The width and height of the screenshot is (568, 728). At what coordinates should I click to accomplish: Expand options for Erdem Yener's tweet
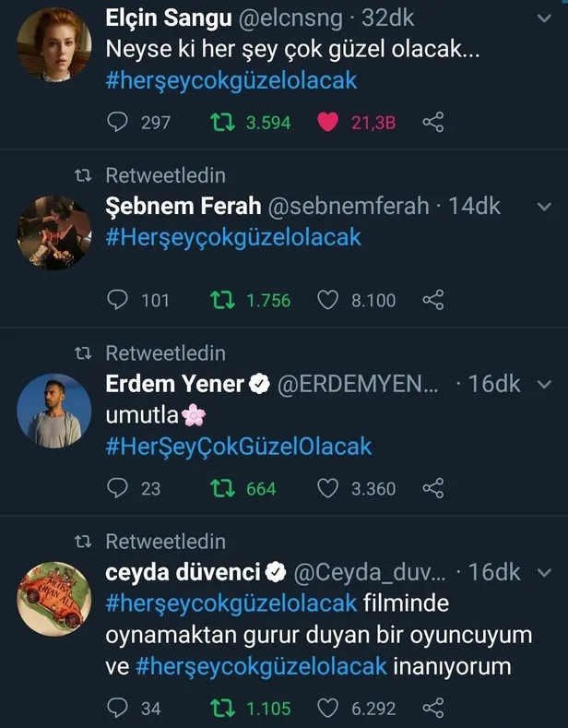[543, 384]
